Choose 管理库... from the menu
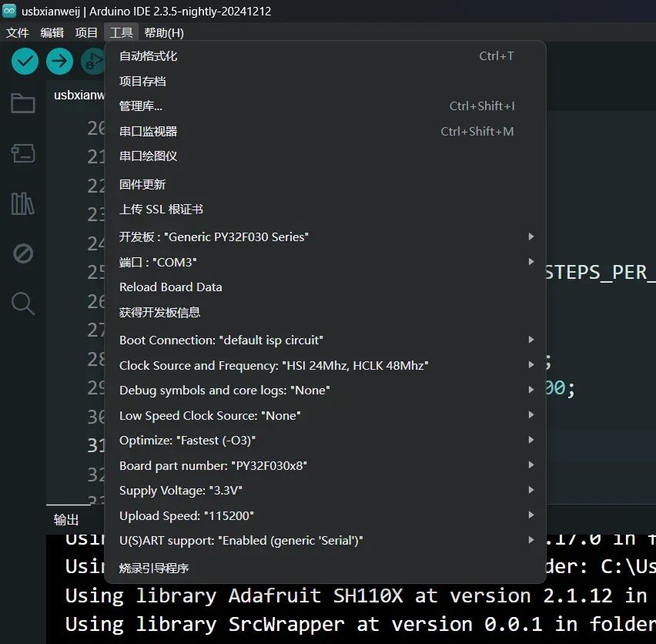The image size is (656, 644). [x=325, y=106]
